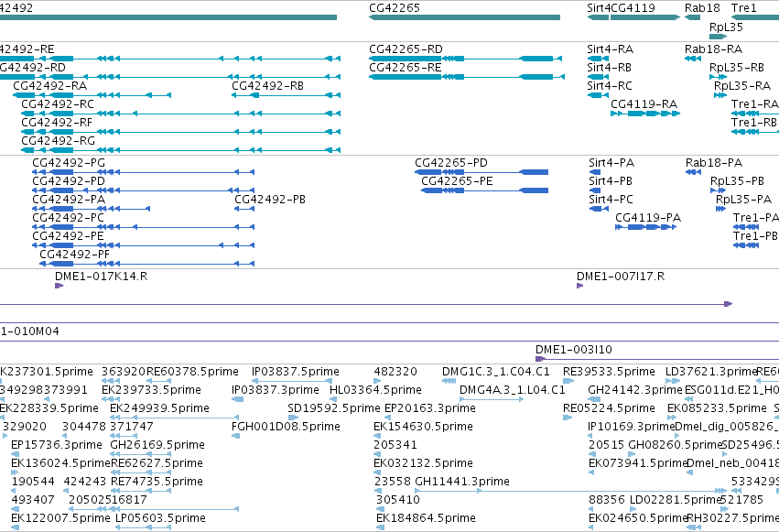Select transcript CG42492-RC
This screenshot has width=779, height=532.
[181, 114]
